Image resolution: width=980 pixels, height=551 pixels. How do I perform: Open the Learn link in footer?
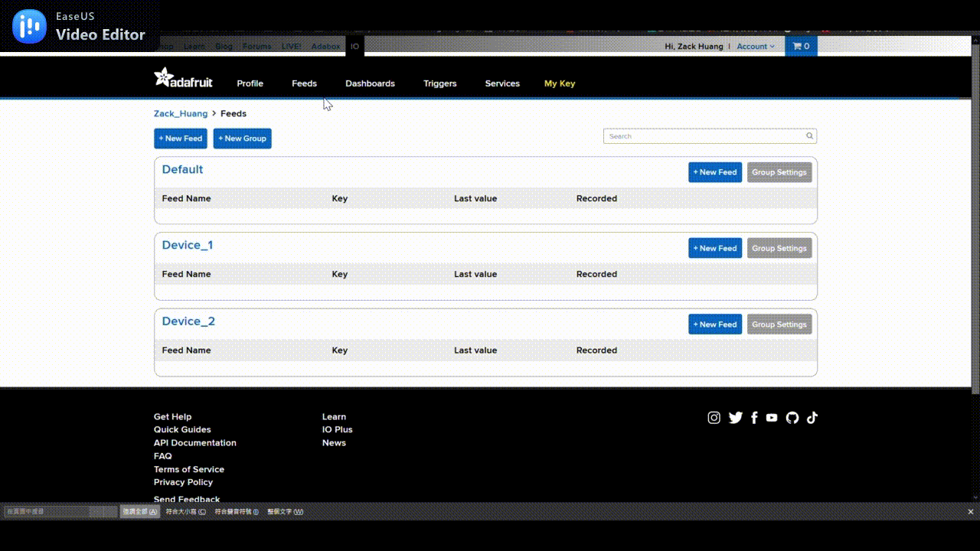334,417
